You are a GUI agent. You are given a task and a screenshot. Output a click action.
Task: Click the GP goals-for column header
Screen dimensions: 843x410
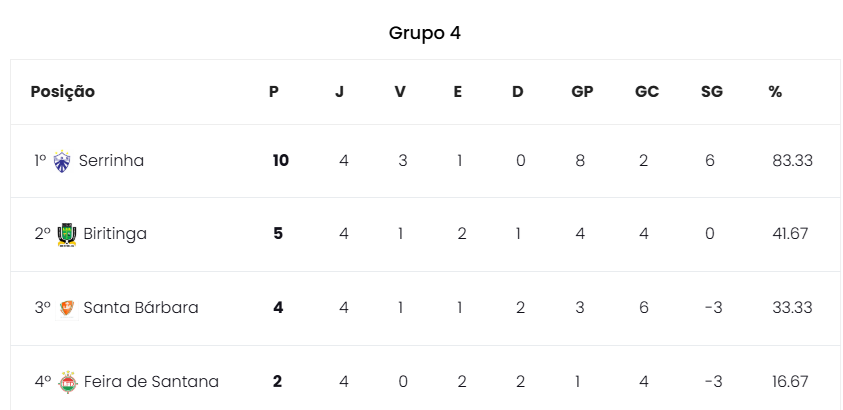click(582, 92)
